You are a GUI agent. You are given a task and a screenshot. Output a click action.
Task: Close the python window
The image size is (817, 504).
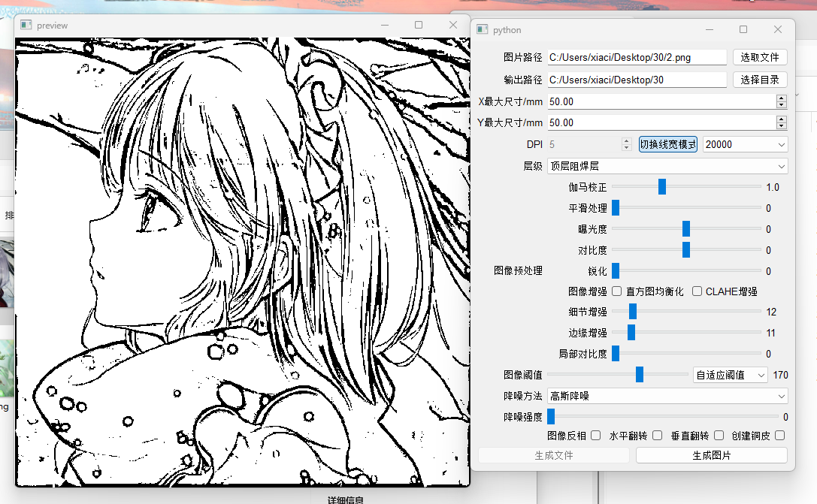tap(778, 30)
